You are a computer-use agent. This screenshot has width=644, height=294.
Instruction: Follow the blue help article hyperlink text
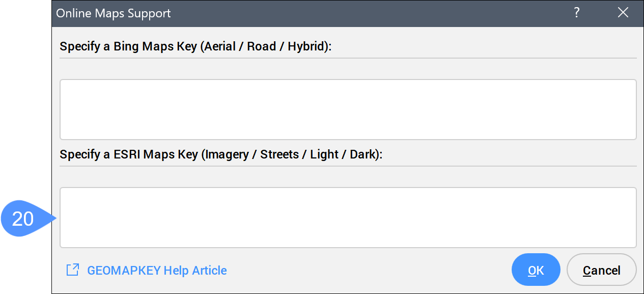click(157, 271)
